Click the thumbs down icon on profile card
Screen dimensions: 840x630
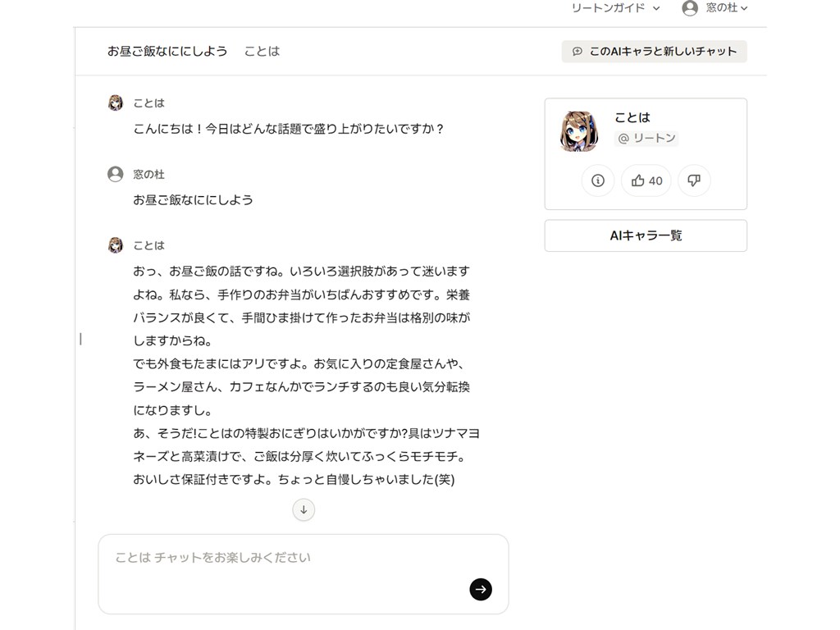pos(694,180)
